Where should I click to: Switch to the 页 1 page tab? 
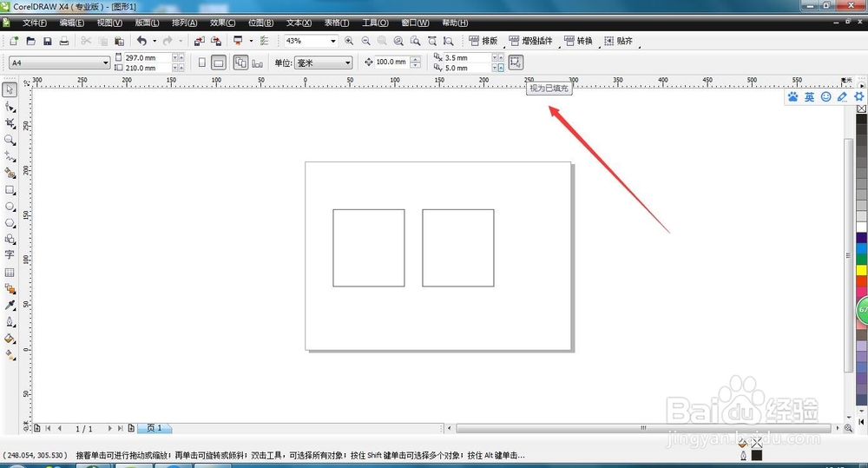pos(155,428)
